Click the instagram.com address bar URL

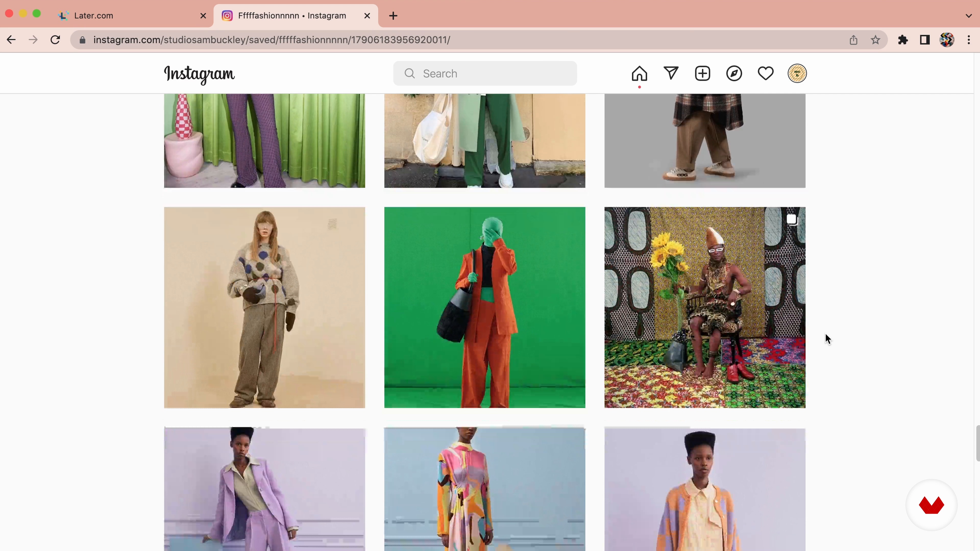pos(272,40)
